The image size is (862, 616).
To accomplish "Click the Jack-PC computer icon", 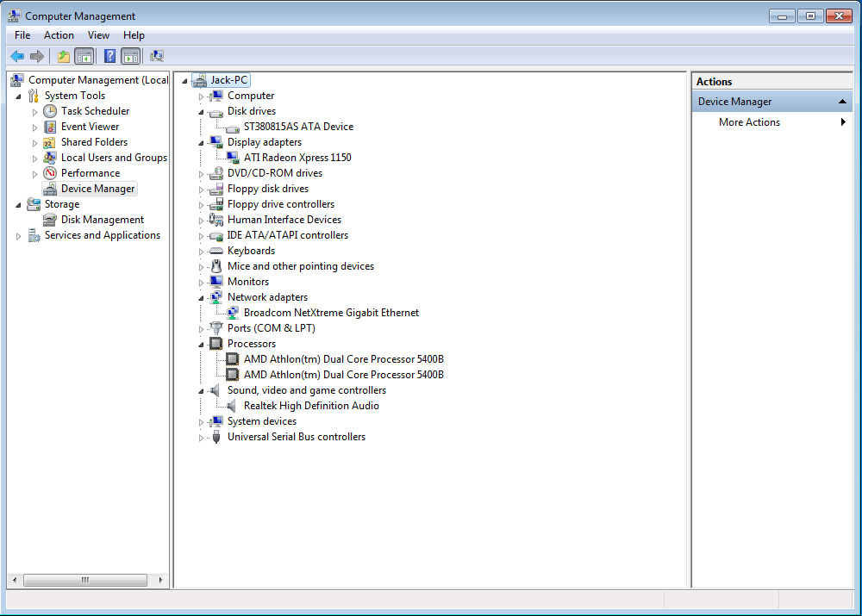I will coord(200,80).
